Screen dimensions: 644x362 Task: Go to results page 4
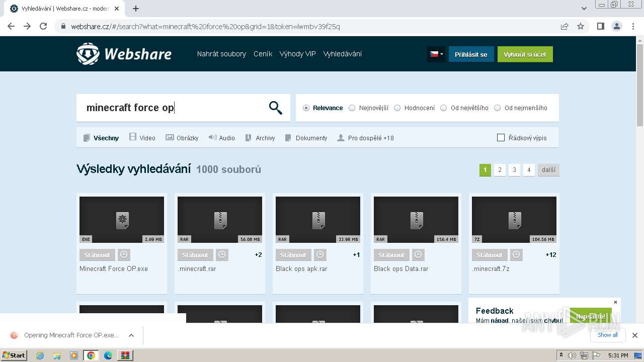click(529, 170)
